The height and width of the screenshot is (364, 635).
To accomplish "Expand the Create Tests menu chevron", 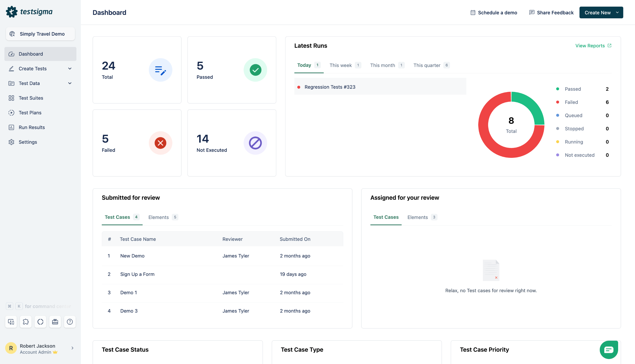I will coord(70,68).
